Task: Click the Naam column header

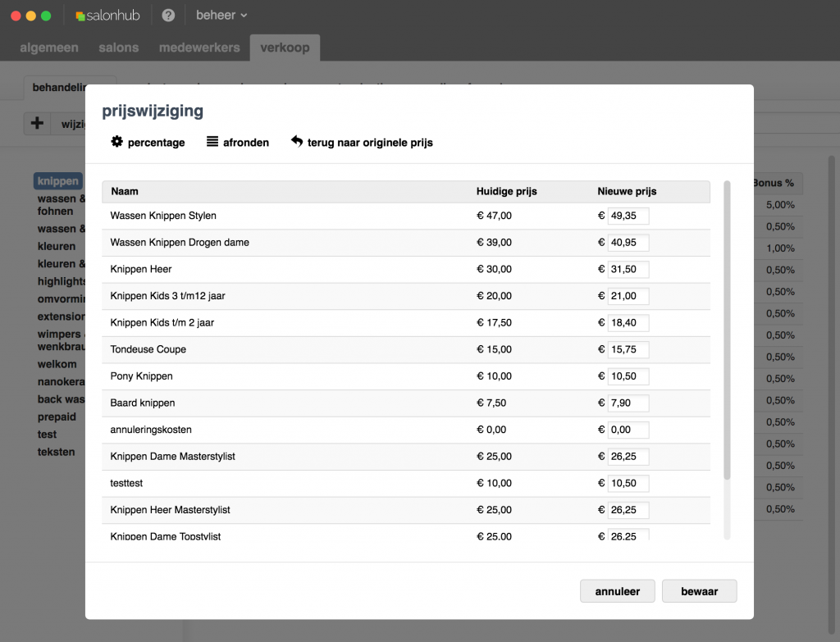Action: [x=125, y=191]
